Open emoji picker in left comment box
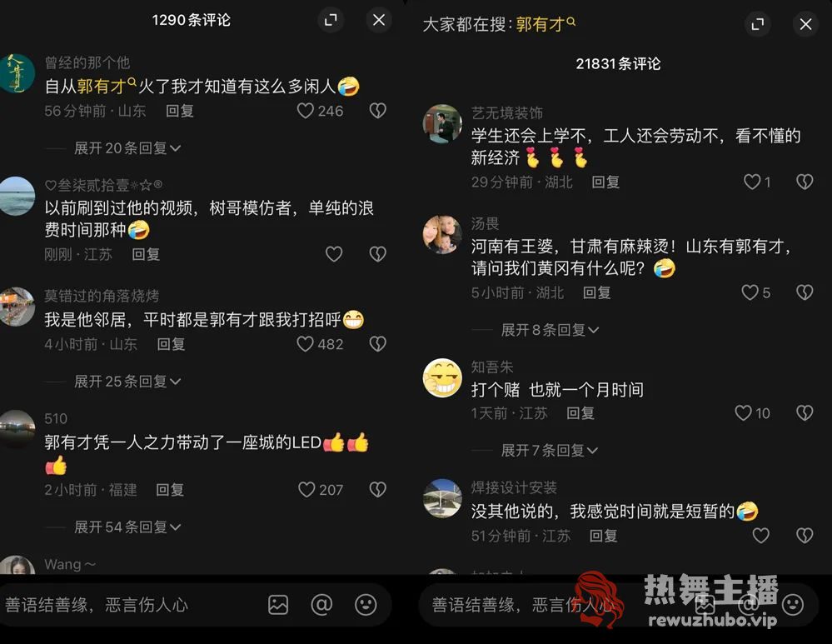 pos(366,605)
